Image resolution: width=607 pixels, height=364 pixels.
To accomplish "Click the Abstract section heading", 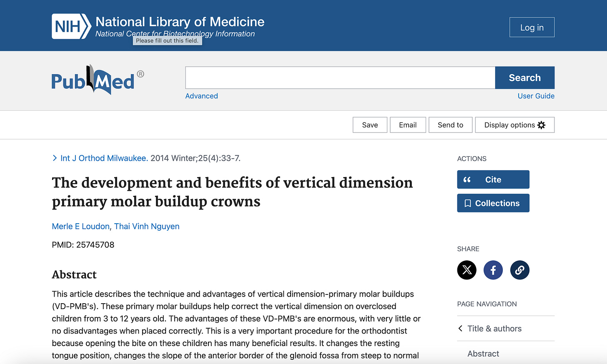I will coord(74,274).
